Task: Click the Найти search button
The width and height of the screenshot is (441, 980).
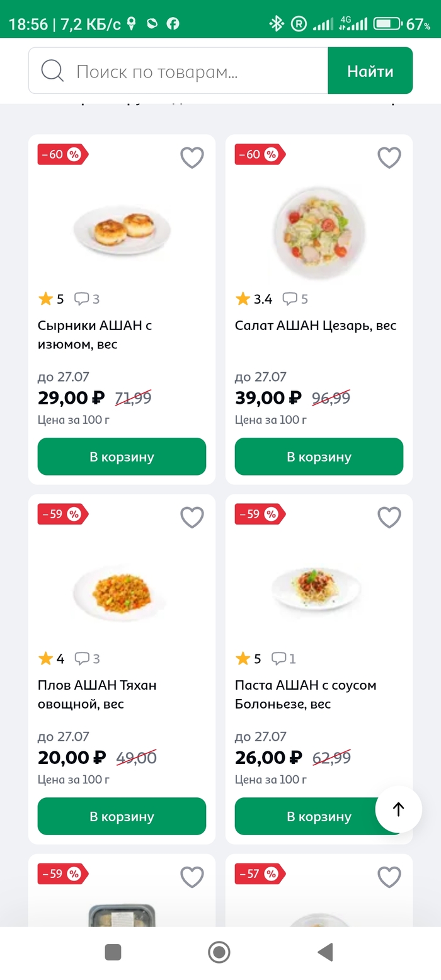Action: (370, 71)
